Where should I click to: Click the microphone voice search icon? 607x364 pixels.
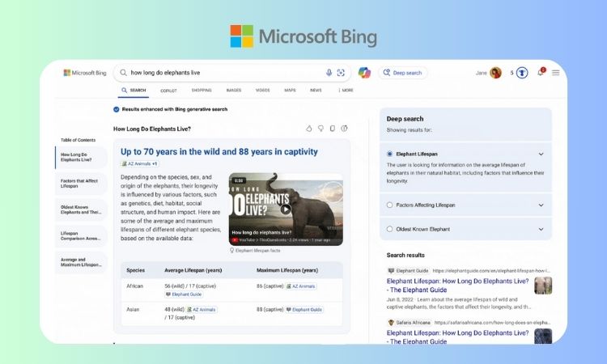pyautogui.click(x=329, y=73)
